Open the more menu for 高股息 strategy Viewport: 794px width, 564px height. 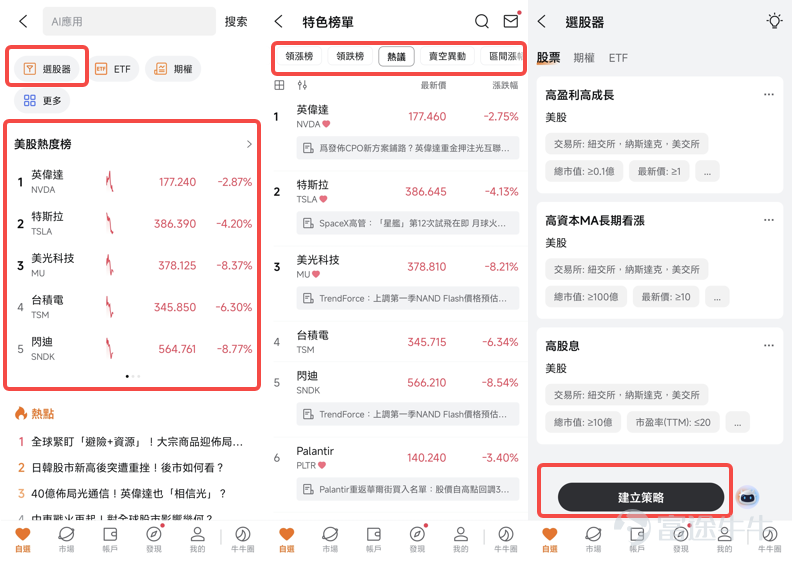pyautogui.click(x=769, y=346)
